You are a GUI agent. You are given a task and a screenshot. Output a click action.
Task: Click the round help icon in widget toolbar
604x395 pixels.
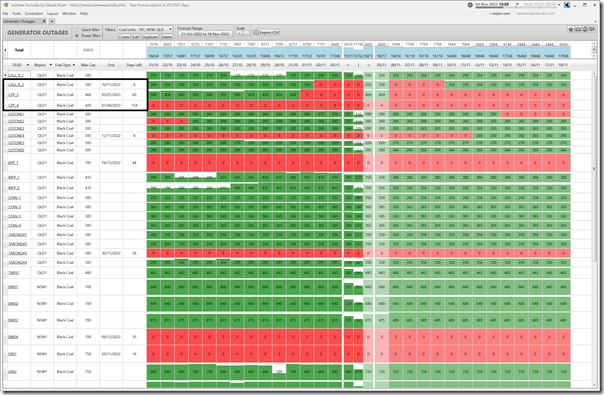click(585, 29)
